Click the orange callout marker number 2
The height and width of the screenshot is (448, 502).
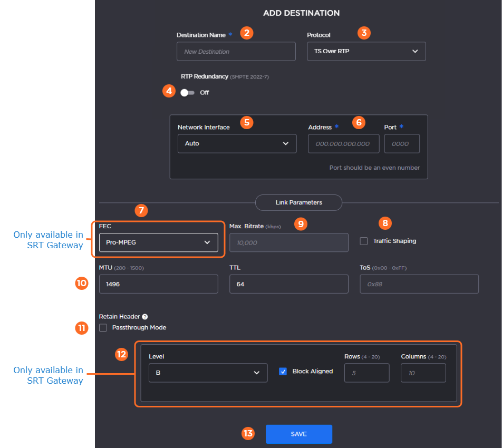(246, 33)
